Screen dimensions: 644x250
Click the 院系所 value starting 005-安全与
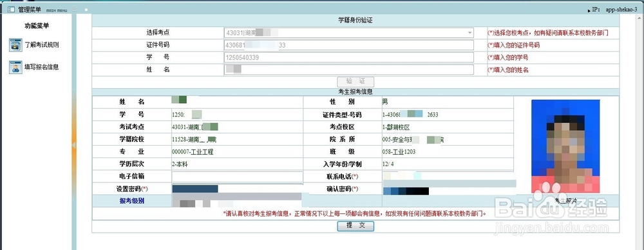pos(413,140)
